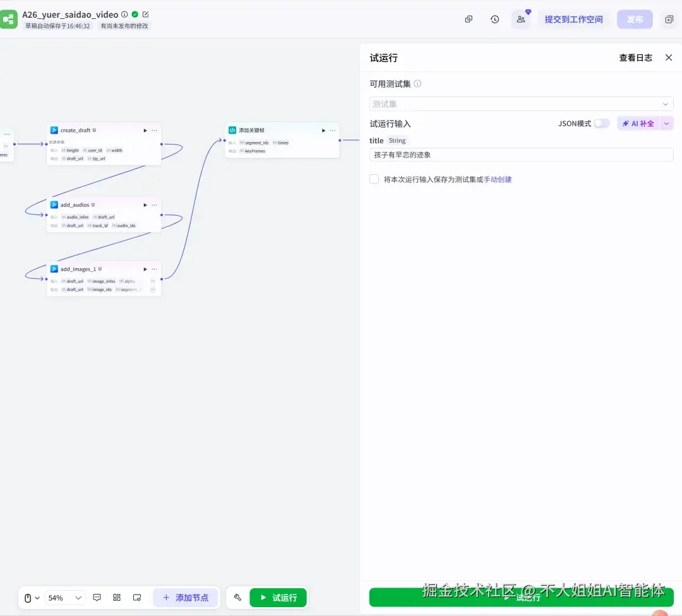Click the workflow logo icon beside the title

[x=8, y=20]
